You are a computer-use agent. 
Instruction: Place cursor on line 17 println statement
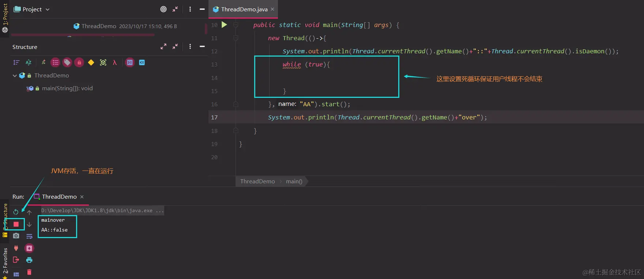[x=377, y=117]
